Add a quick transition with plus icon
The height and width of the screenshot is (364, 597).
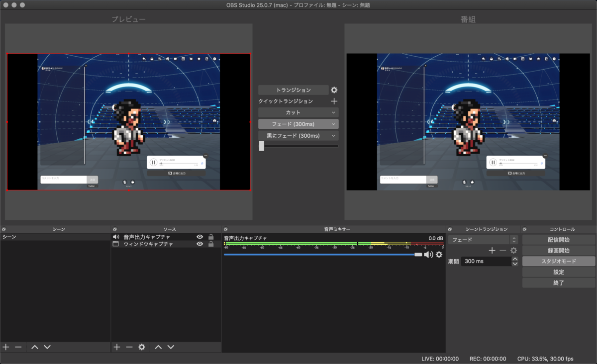click(x=334, y=101)
